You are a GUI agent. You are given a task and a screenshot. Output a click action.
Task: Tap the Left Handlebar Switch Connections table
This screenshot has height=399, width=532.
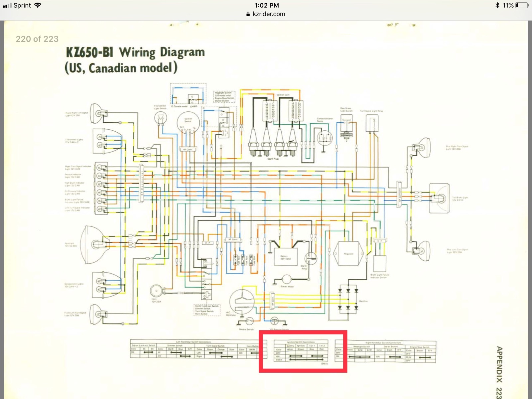point(195,350)
